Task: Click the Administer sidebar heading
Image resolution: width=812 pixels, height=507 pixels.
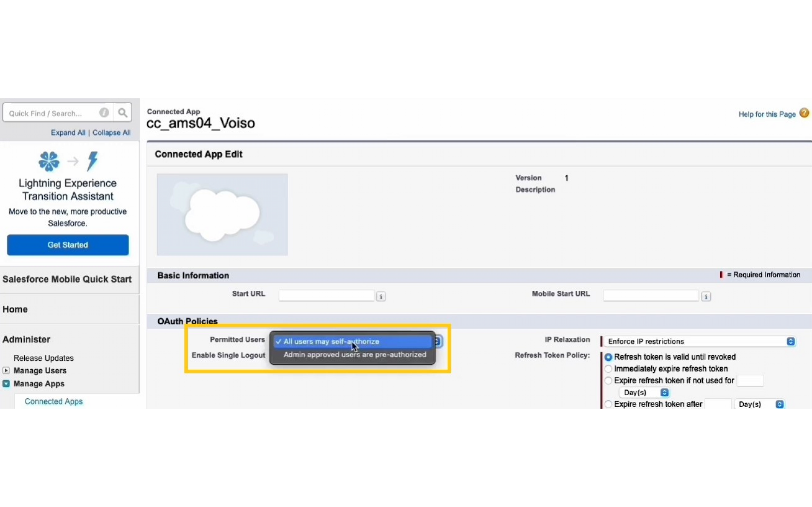Action: pos(26,339)
